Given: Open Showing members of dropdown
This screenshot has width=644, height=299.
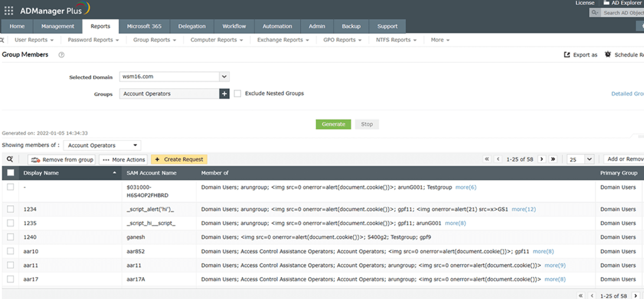Looking at the screenshot, I should pos(102,145).
